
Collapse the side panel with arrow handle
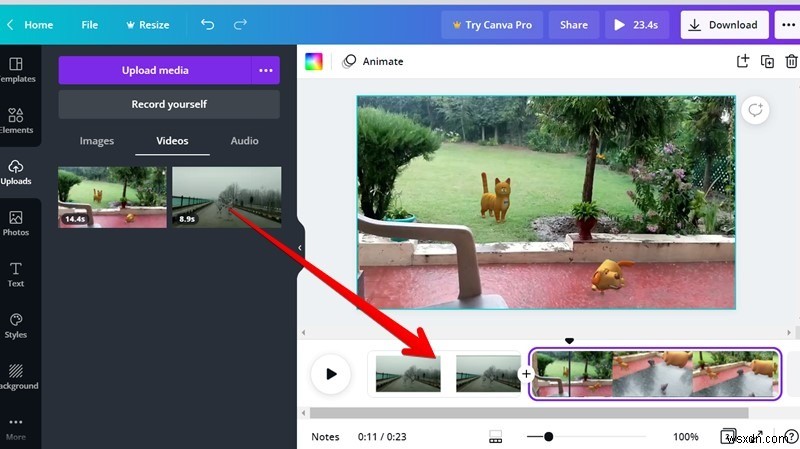[x=300, y=248]
